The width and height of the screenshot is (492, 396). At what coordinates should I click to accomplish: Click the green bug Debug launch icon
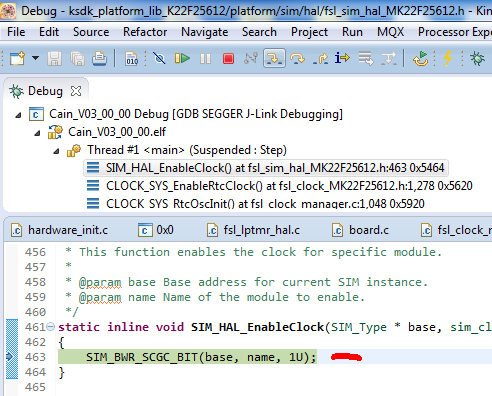(x=477, y=58)
